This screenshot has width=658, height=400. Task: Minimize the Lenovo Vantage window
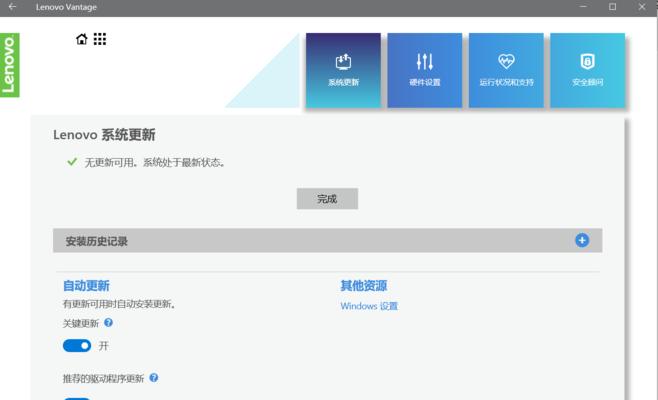click(583, 7)
